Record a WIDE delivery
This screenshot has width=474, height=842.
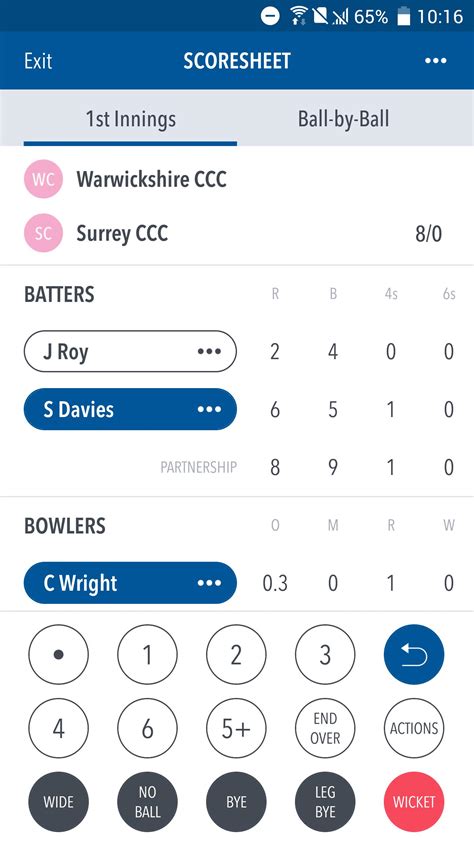pyautogui.click(x=59, y=802)
